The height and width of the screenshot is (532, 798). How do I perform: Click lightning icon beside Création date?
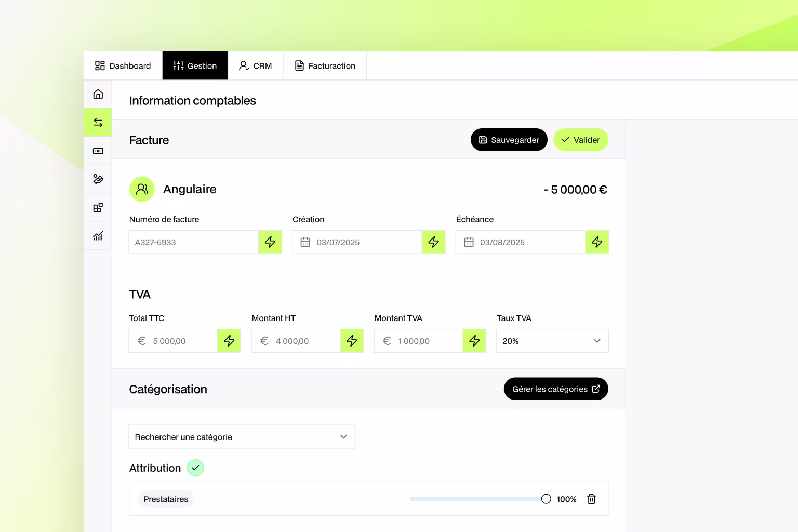433,242
